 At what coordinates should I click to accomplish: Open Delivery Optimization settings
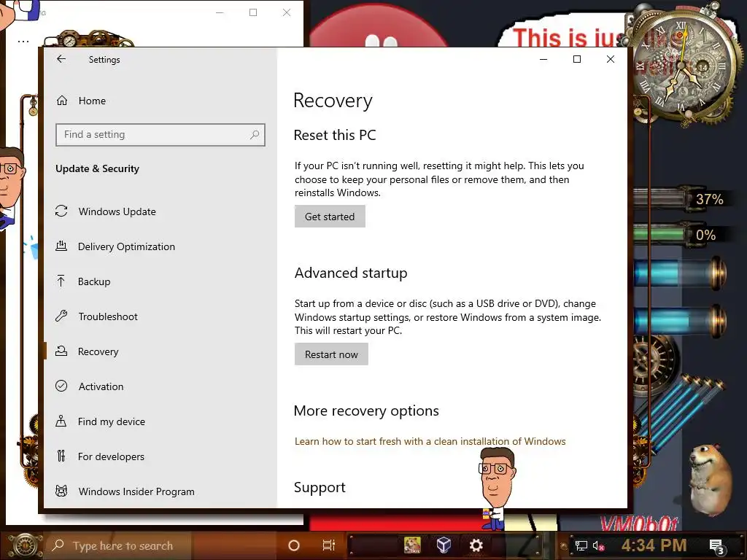126,246
